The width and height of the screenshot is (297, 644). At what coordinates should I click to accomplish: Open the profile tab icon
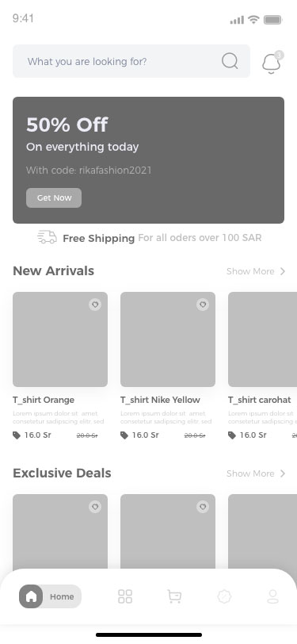(272, 596)
